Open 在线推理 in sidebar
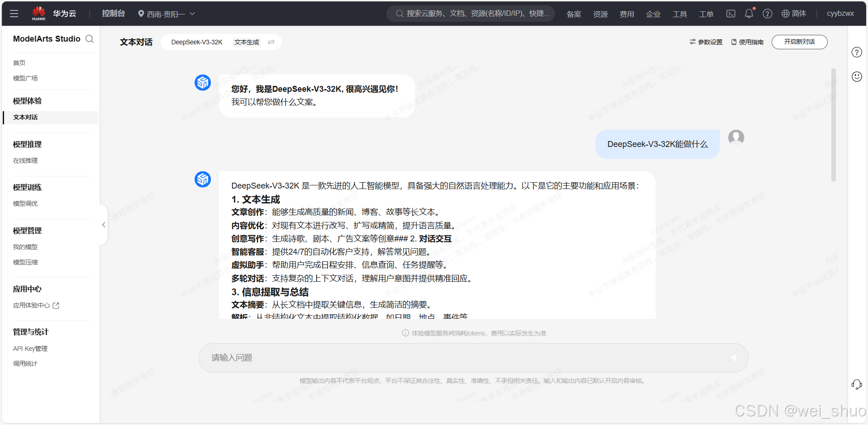The width and height of the screenshot is (868, 425). [25, 161]
